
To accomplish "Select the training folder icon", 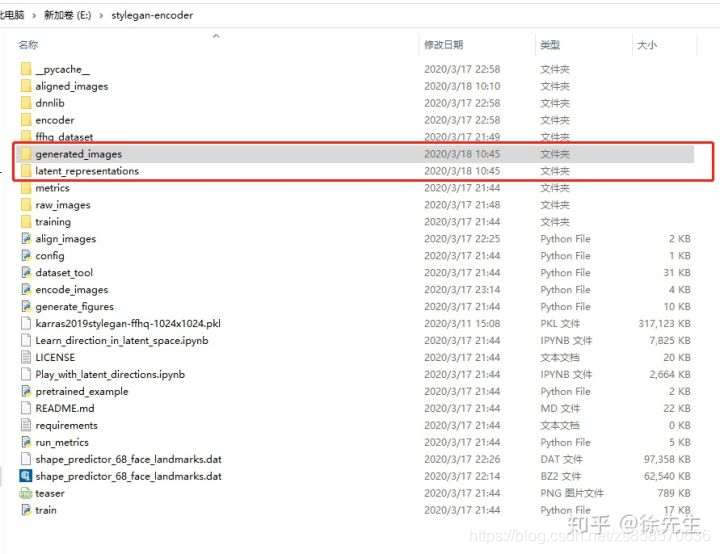I will click(x=26, y=222).
